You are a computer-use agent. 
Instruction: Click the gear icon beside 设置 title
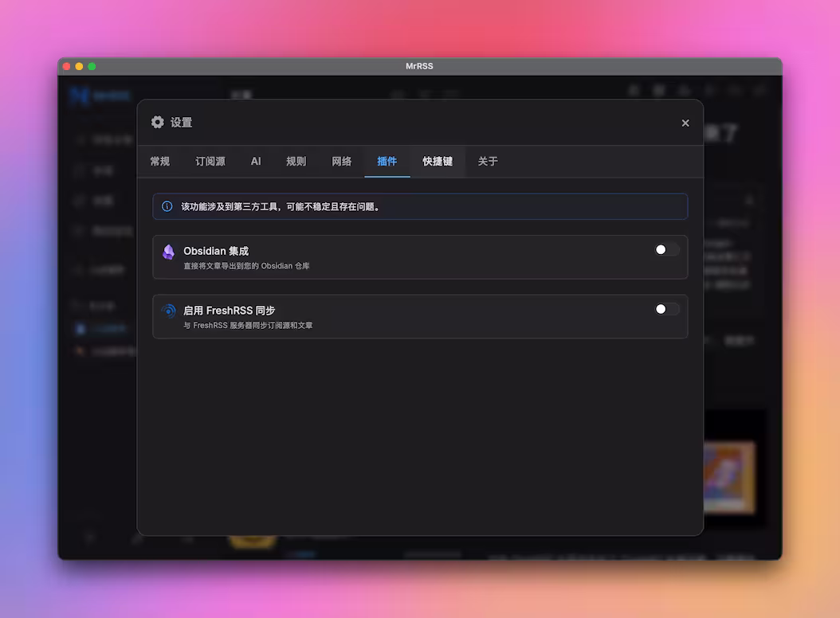(157, 122)
